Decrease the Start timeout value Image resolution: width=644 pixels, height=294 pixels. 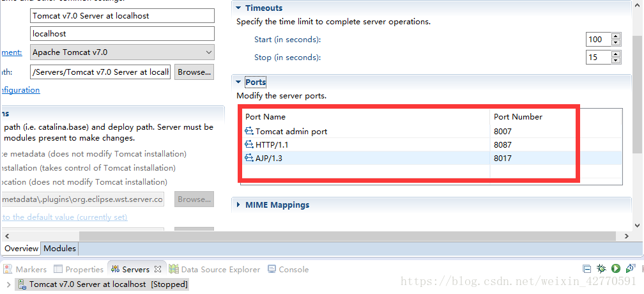point(615,43)
